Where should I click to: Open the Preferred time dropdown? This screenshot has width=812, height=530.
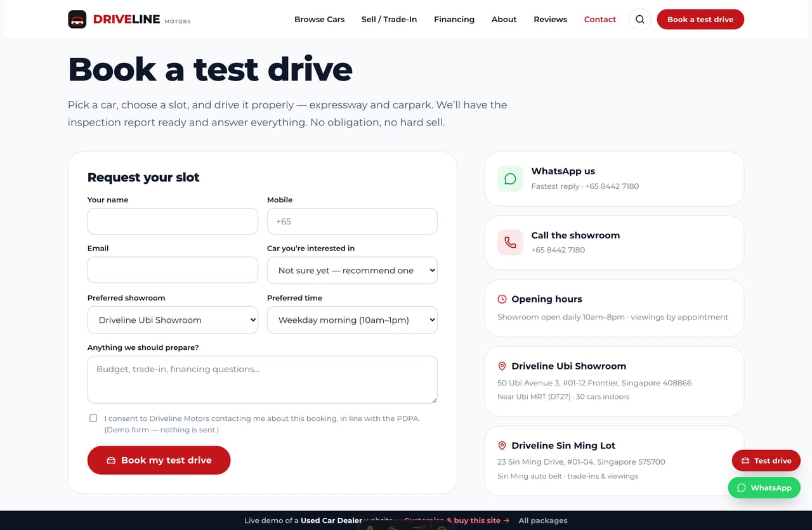click(x=352, y=320)
